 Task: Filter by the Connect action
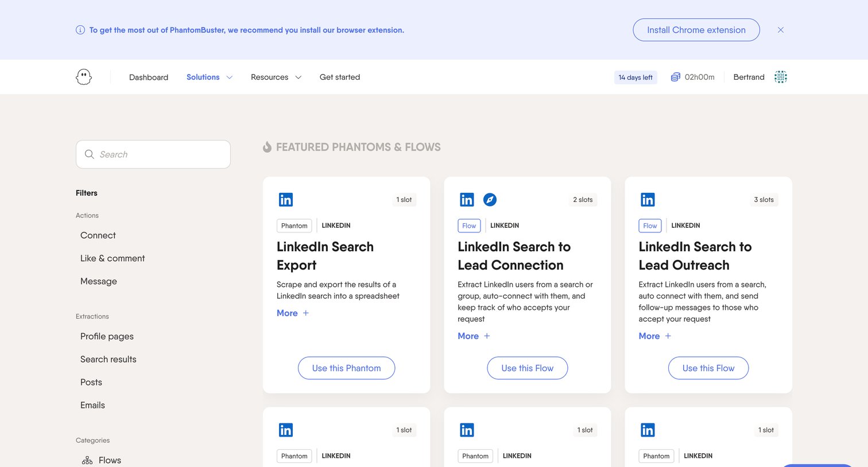98,235
